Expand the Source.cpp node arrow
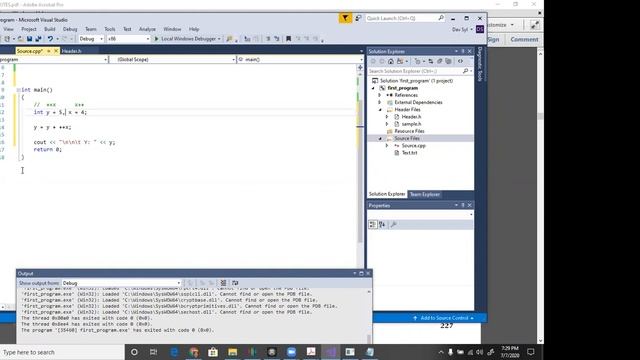640x360 pixels. pyautogui.click(x=387, y=146)
